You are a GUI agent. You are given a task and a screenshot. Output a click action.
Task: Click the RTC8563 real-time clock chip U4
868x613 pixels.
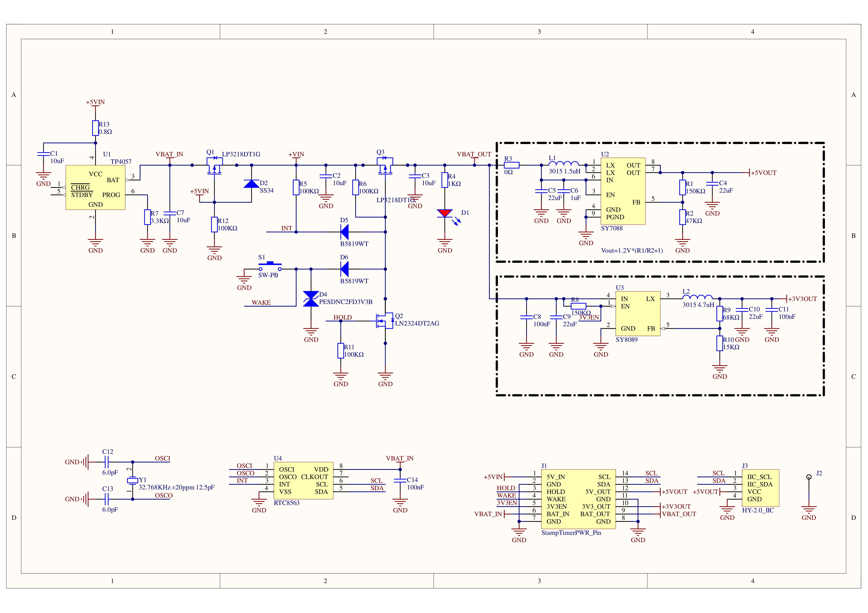304,480
